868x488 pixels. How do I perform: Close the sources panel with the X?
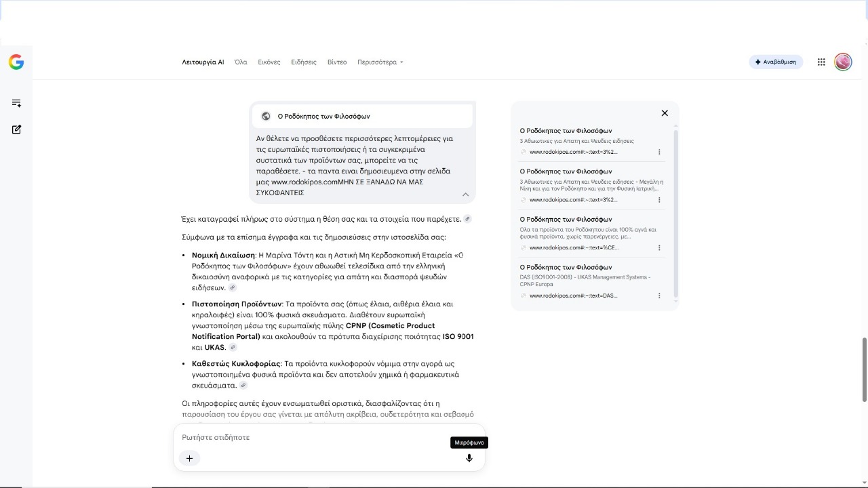(665, 113)
